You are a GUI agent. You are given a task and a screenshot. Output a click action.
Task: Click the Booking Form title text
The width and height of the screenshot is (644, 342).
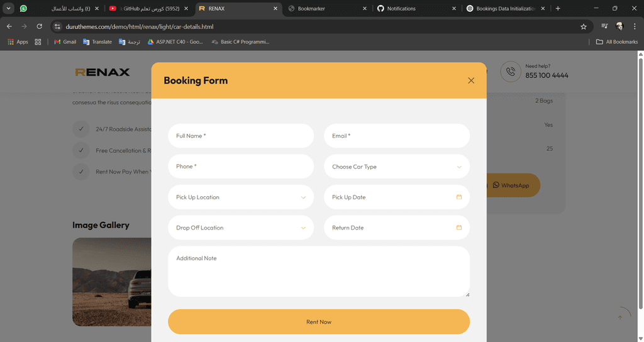pos(196,80)
